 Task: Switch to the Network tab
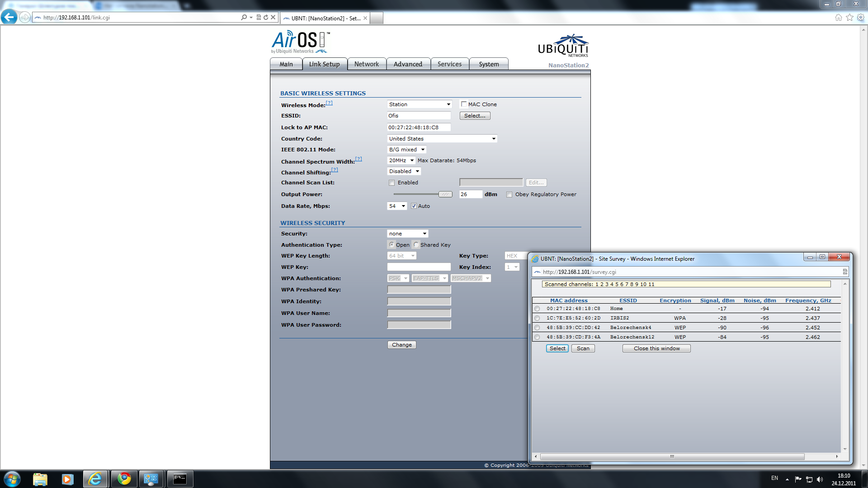366,64
